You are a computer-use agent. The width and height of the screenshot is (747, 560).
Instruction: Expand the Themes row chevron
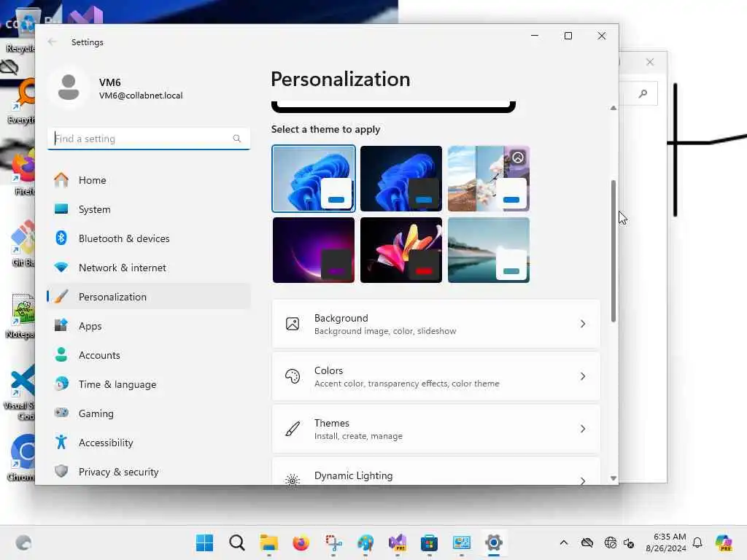(583, 429)
